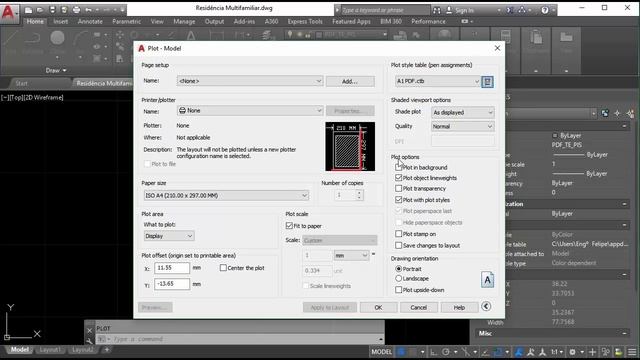
Task: Toggle Ortho mode icon in status bar
Action: point(433,352)
